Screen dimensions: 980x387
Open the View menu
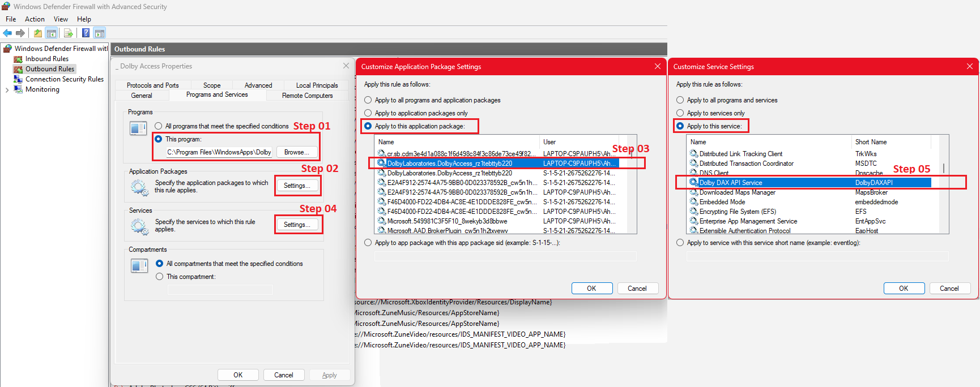tap(61, 19)
